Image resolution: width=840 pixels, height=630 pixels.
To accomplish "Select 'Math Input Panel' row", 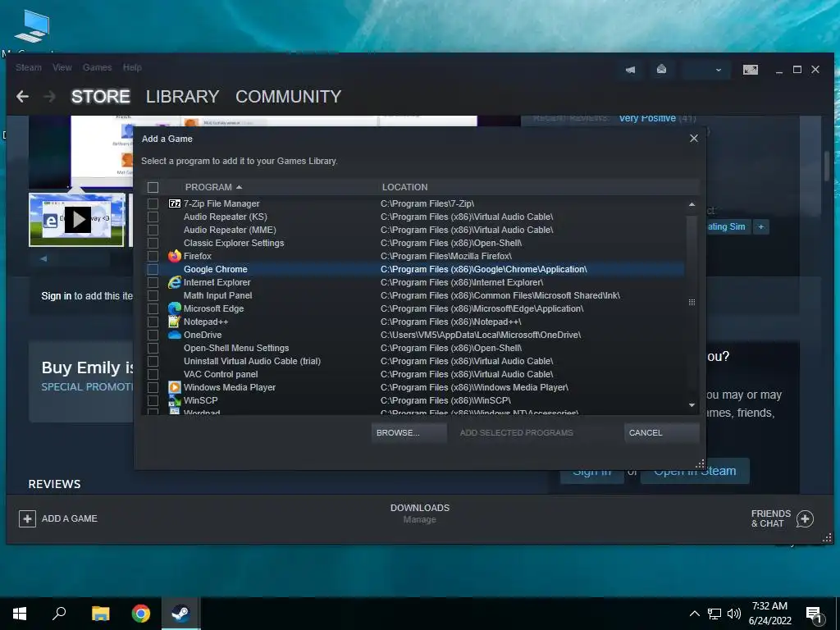I will point(413,295).
